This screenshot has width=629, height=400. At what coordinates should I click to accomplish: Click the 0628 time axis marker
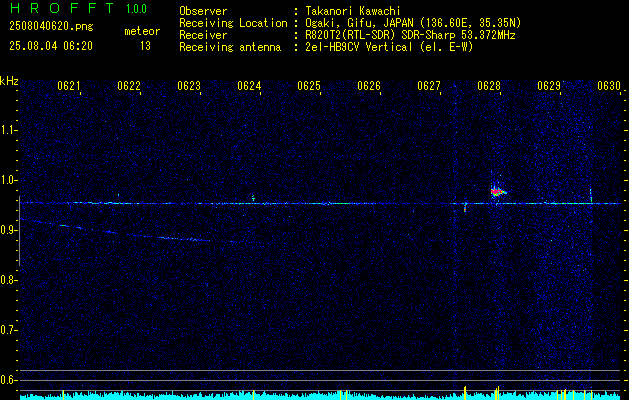[489, 86]
